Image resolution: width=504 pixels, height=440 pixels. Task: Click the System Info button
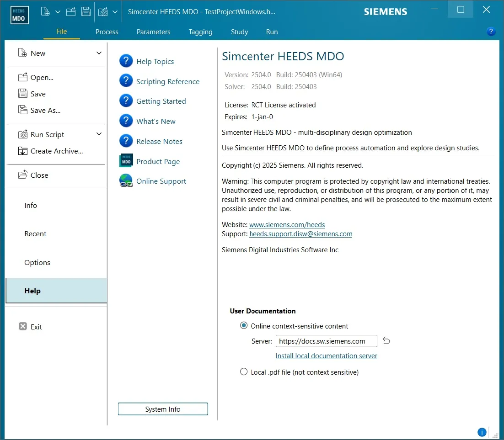163,409
